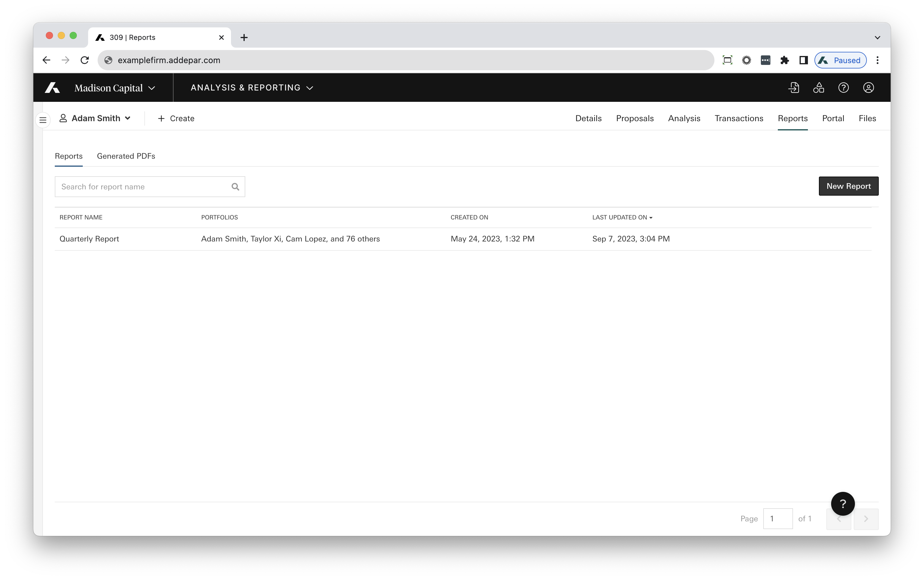
Task: Switch to the Generated PDFs tab
Action: pyautogui.click(x=126, y=156)
